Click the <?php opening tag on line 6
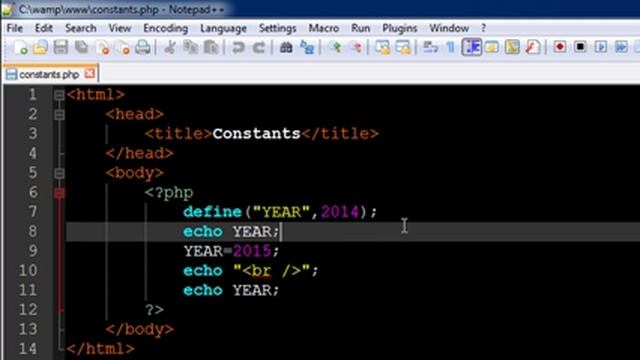 169,193
